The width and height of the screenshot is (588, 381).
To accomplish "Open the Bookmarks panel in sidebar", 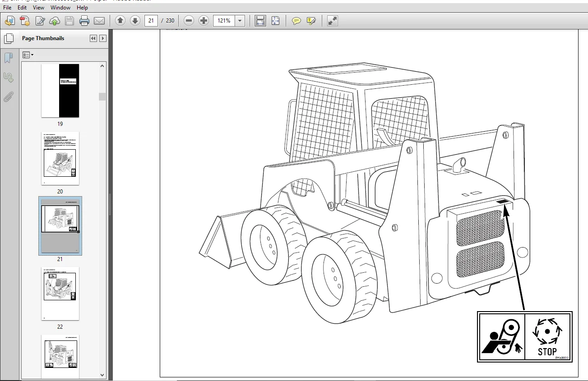I will [x=9, y=58].
